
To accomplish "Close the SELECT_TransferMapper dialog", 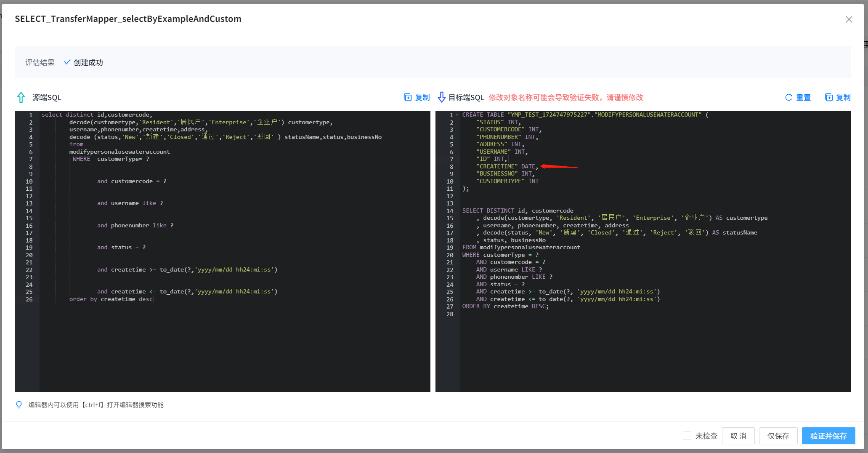I will point(849,19).
